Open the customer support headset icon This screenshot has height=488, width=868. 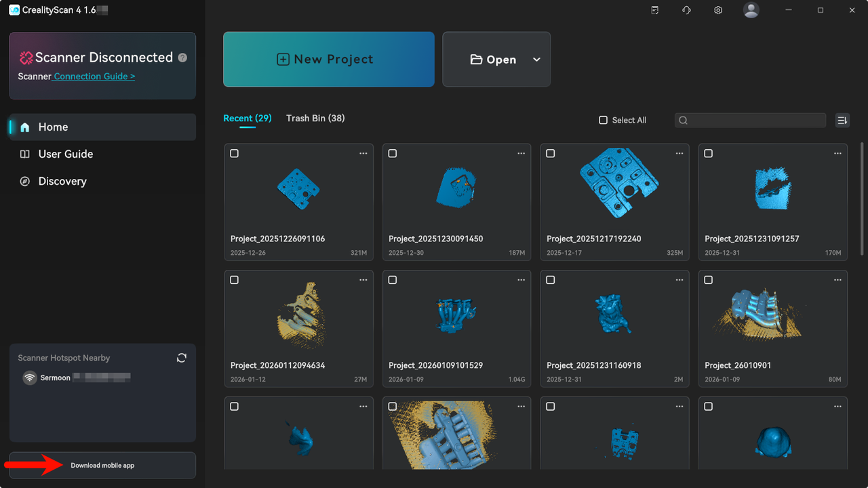686,10
